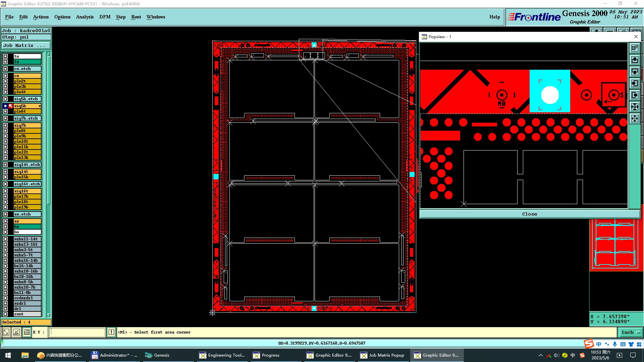This screenshot has width=644, height=362.
Task: Click the microphone icon on input toolbar
Action: (x=615, y=344)
